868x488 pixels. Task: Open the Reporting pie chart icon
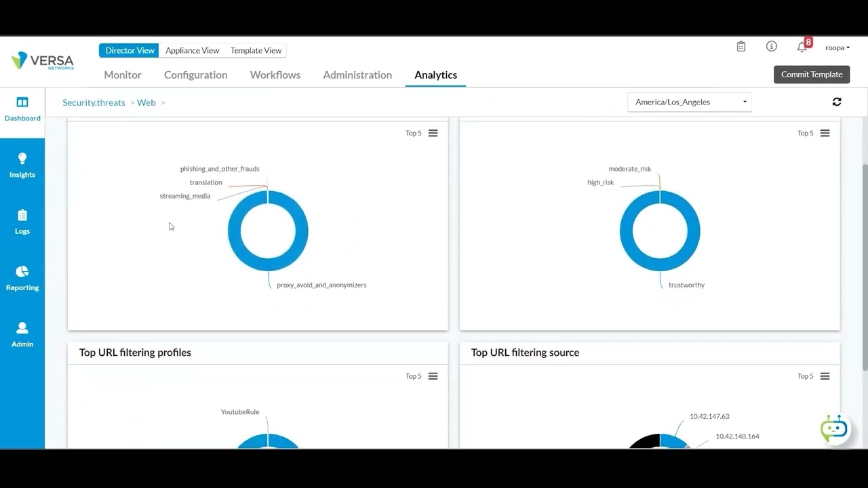click(22, 272)
